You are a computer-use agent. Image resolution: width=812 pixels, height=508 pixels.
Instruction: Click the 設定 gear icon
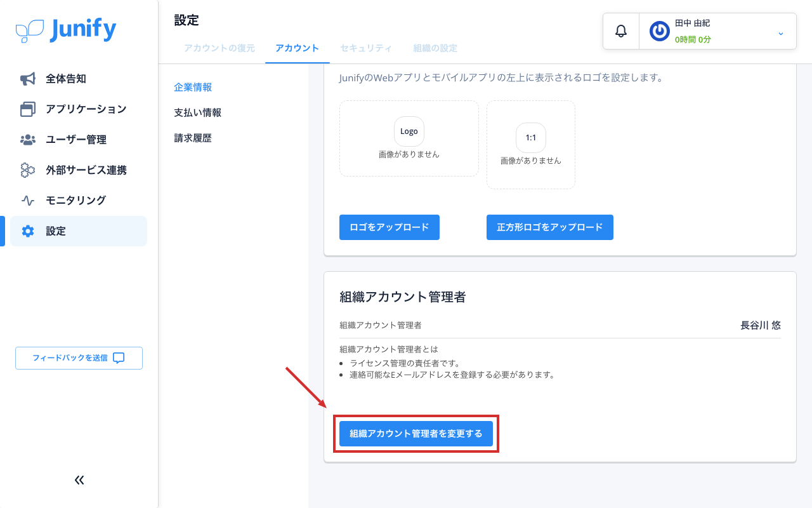pyautogui.click(x=28, y=231)
